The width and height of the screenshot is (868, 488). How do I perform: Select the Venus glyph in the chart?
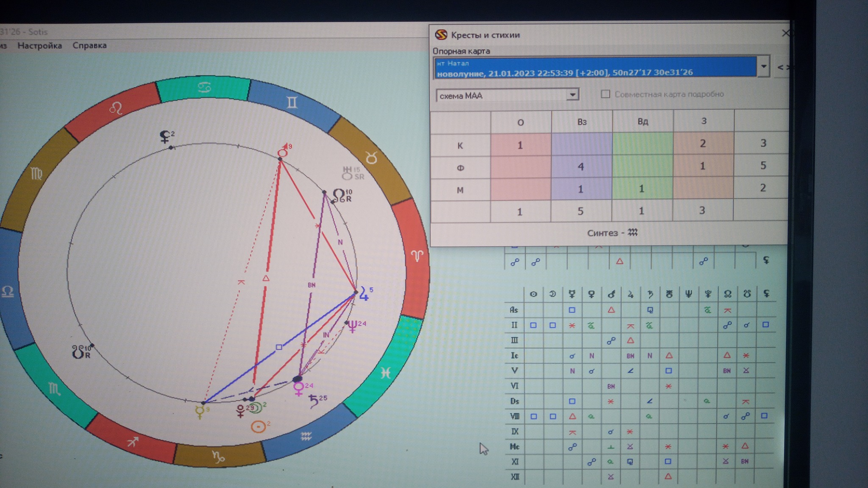pyautogui.click(x=298, y=389)
